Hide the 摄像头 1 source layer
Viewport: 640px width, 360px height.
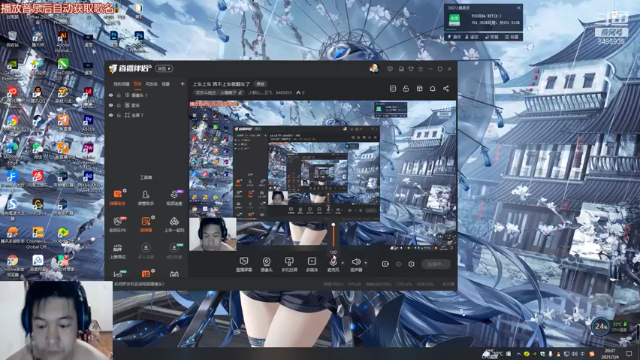tap(111, 95)
